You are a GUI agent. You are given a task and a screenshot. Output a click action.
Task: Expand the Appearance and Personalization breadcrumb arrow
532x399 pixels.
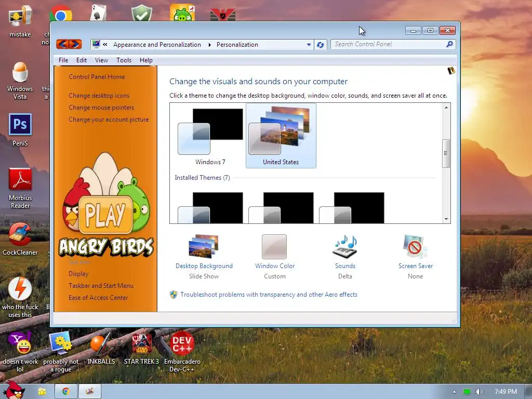[x=210, y=45]
